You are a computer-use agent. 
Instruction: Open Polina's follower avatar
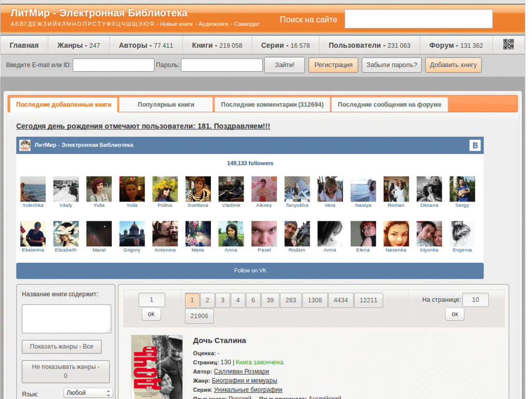(165, 189)
